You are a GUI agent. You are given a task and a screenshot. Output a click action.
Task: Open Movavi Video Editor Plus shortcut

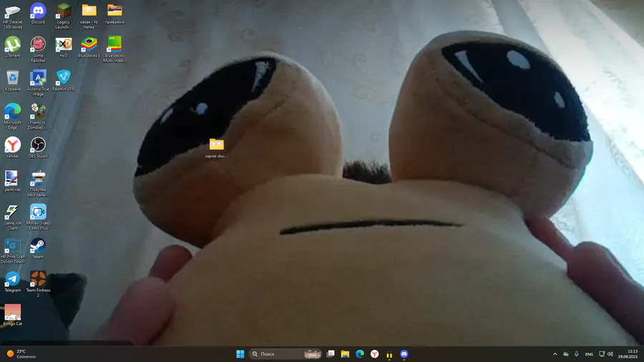38,217
